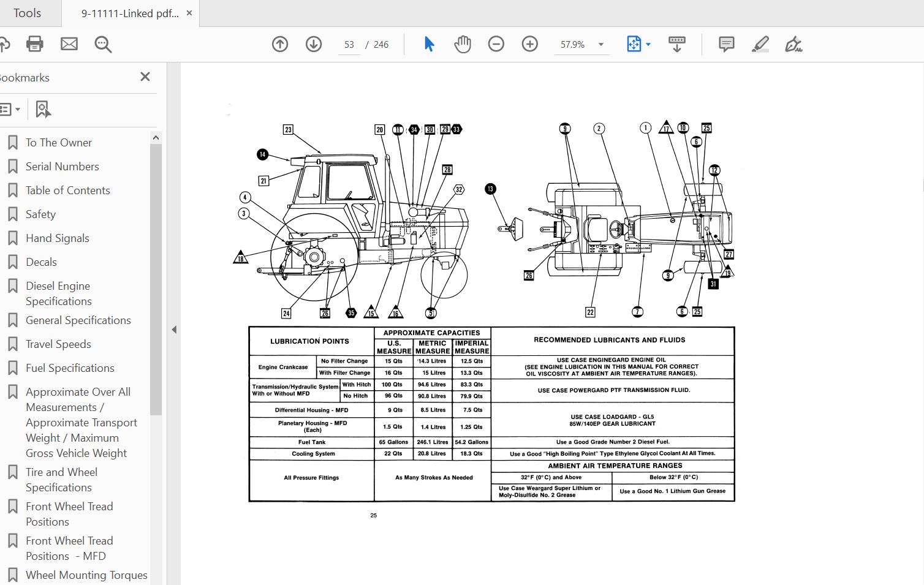Open the Decals bookmark

click(x=41, y=262)
